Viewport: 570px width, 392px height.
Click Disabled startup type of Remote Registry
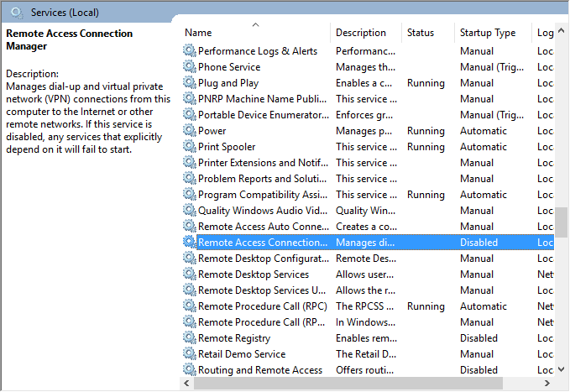pyautogui.click(x=478, y=338)
